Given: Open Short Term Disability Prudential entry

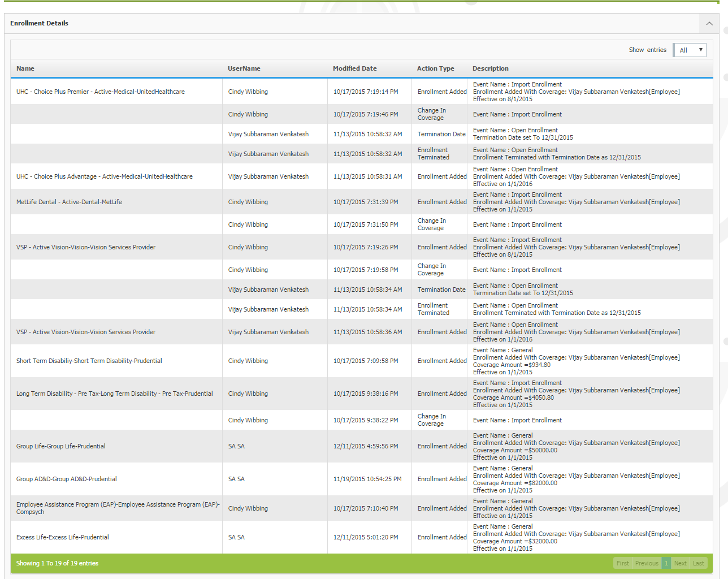Looking at the screenshot, I should [x=89, y=361].
